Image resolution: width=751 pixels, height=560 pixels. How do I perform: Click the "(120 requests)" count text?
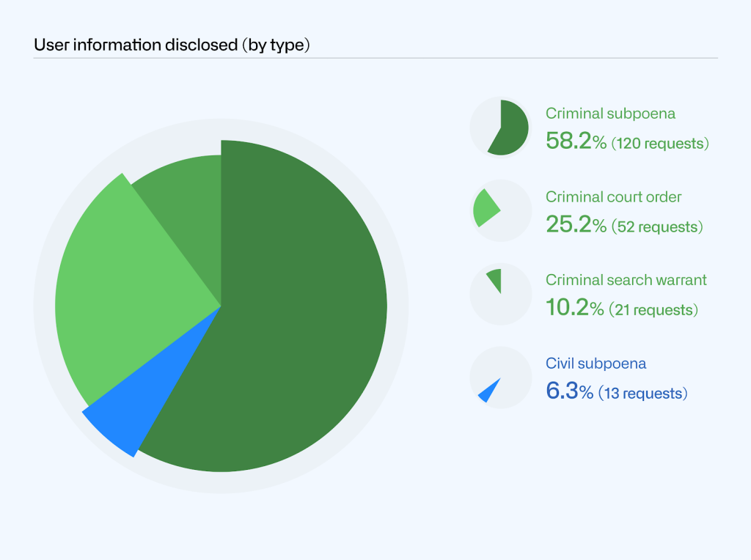pyautogui.click(x=660, y=144)
